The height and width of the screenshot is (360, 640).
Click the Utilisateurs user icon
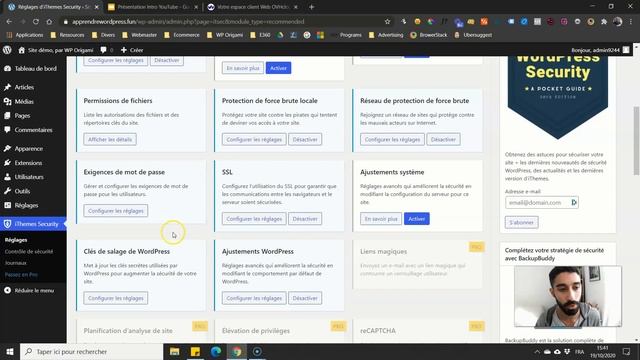pyautogui.click(x=7, y=177)
